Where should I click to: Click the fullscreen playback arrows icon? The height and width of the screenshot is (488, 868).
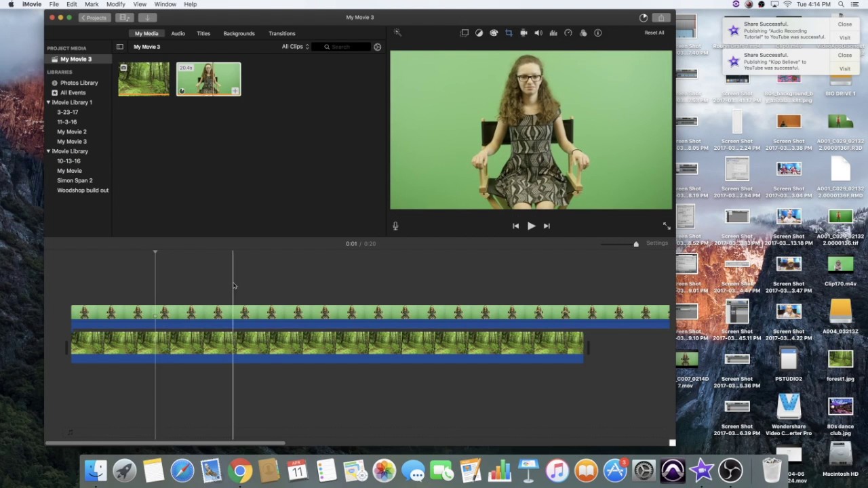pyautogui.click(x=666, y=226)
